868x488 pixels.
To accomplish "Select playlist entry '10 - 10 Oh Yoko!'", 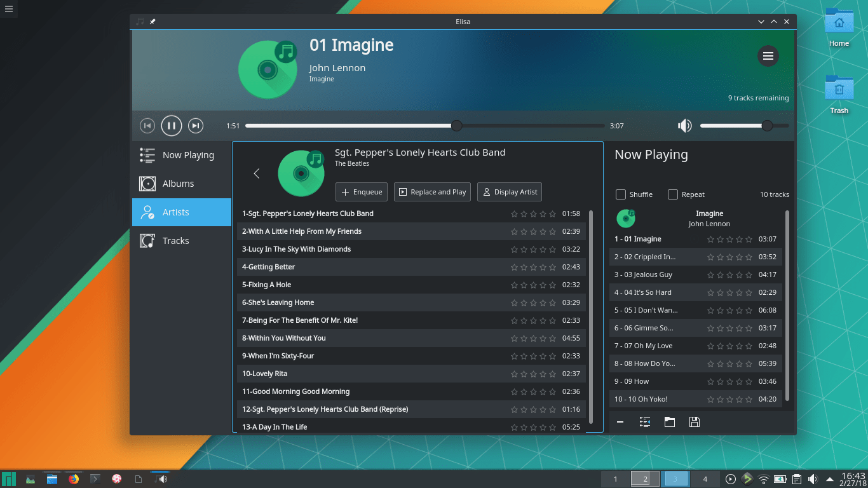I will pyautogui.click(x=696, y=399).
